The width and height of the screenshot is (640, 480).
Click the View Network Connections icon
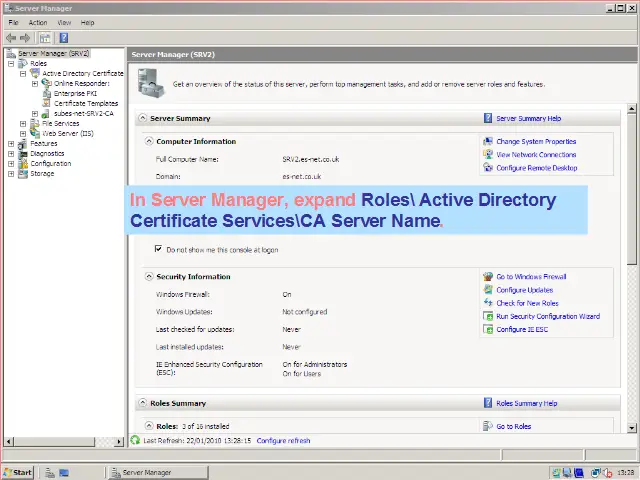click(488, 154)
